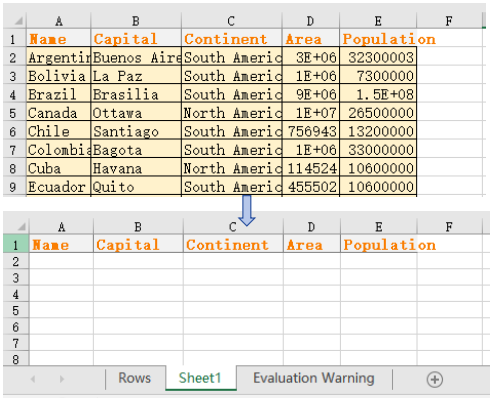Click the Name header cell in top spreadsheet
Image resolution: width=494 pixels, height=398 pixels.
(59, 38)
